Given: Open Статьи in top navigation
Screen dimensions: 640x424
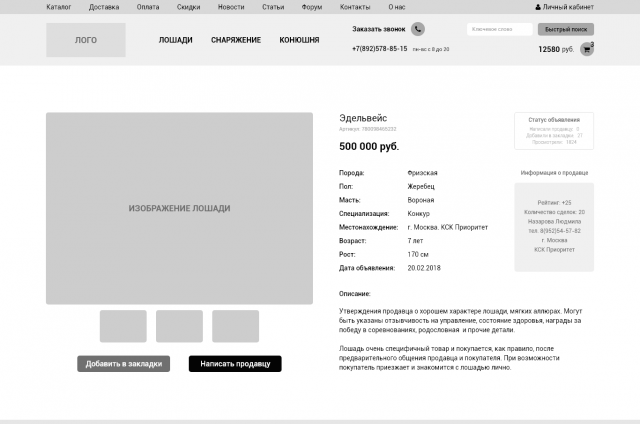Looking at the screenshot, I should tap(273, 7).
